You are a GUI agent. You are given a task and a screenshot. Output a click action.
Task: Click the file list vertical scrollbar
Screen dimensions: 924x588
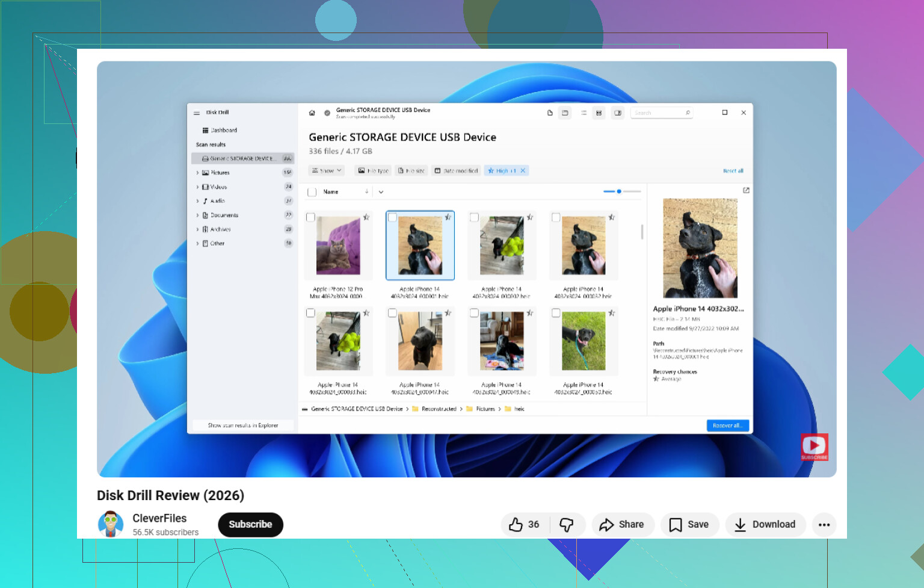642,232
